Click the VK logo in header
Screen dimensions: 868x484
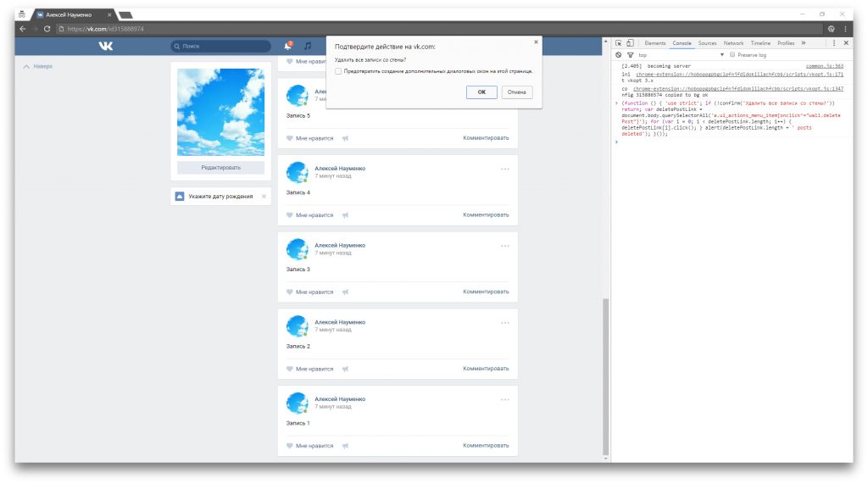click(x=106, y=46)
